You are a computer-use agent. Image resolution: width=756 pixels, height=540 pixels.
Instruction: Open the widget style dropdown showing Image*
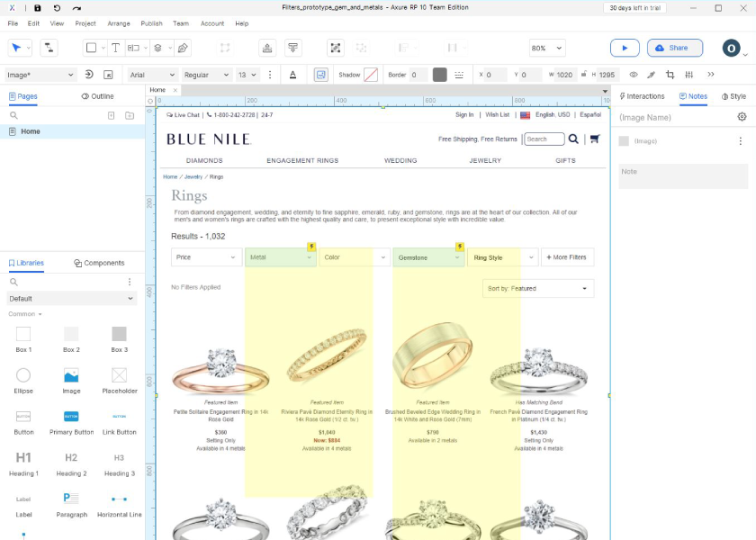coord(40,75)
